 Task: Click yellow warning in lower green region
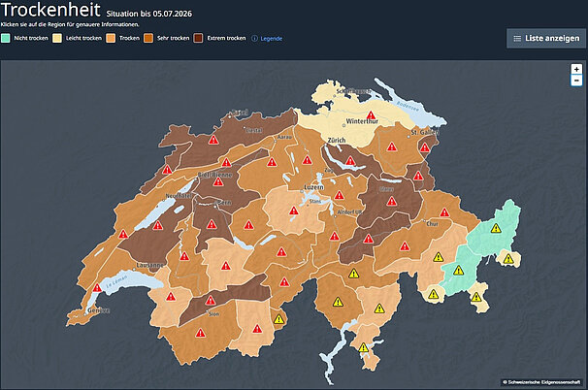458,271
